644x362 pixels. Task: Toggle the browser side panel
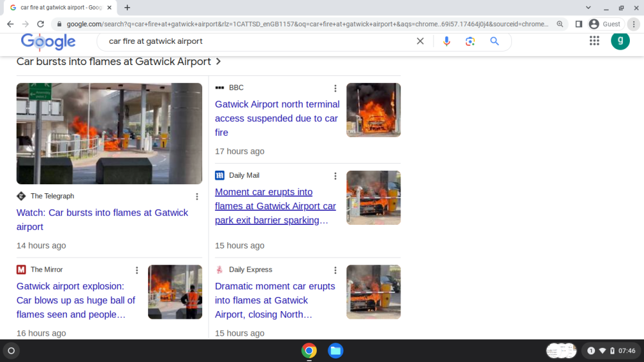coord(579,24)
